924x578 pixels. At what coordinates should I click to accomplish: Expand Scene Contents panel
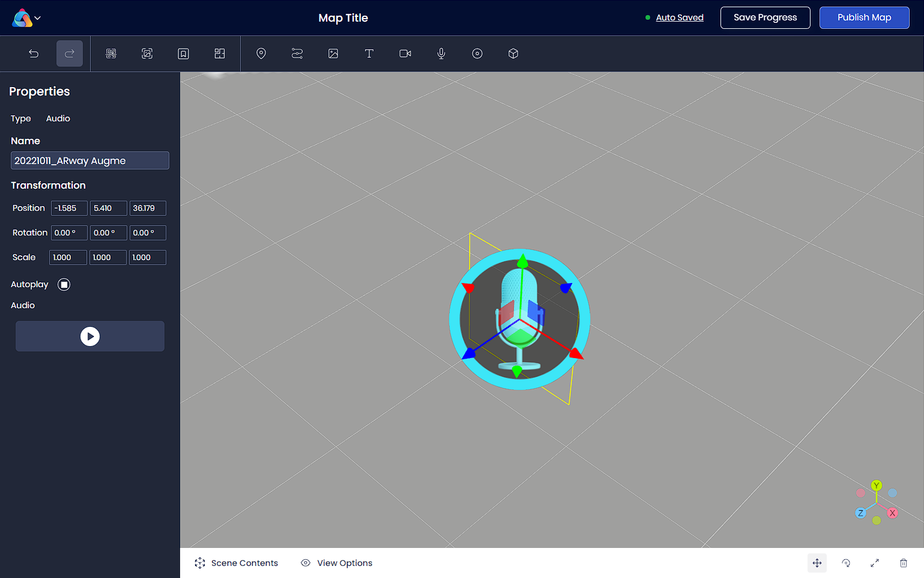coord(237,563)
